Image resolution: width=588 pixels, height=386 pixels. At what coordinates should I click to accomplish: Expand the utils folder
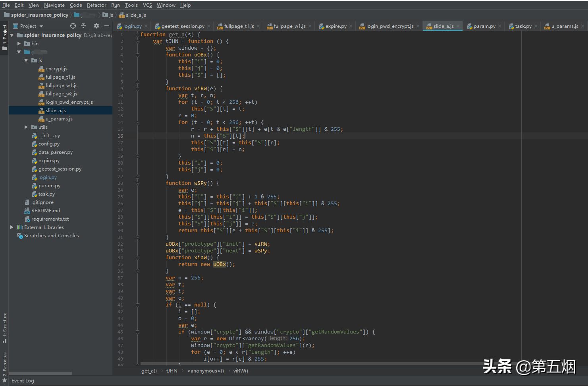coord(26,127)
